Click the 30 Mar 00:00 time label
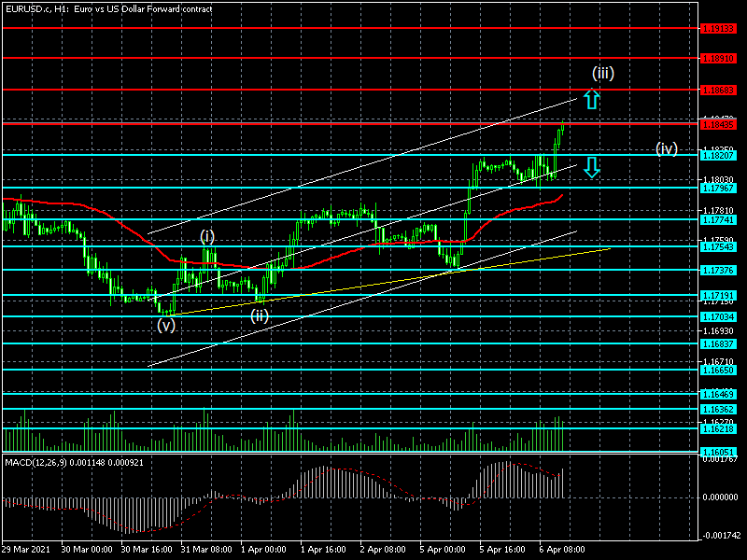 87,549
